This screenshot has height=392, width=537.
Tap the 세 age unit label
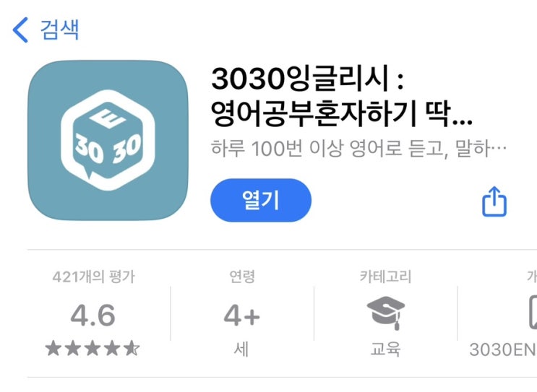coord(241,349)
